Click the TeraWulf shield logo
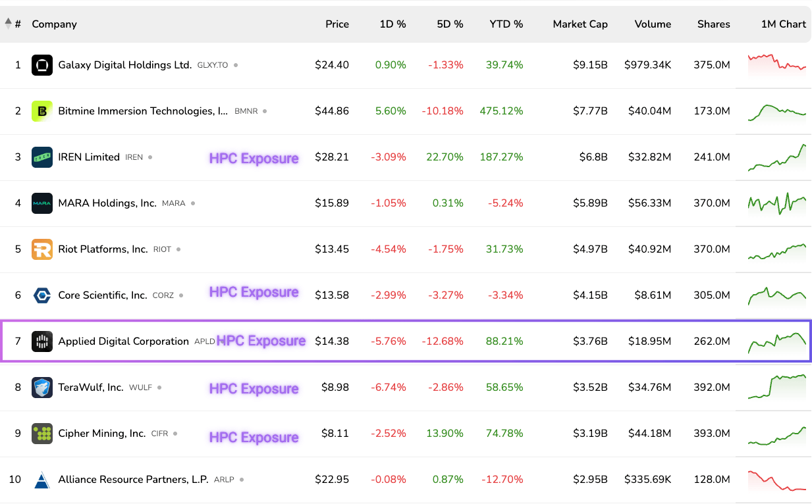The image size is (812, 504). coord(42,387)
